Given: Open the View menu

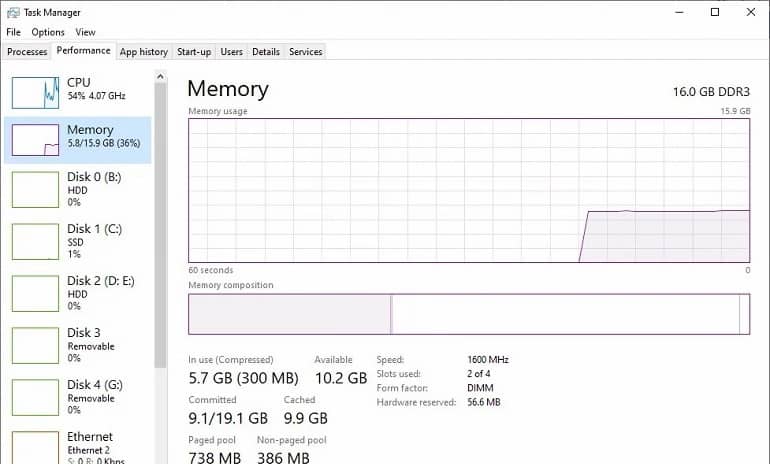Looking at the screenshot, I should pyautogui.click(x=85, y=33).
